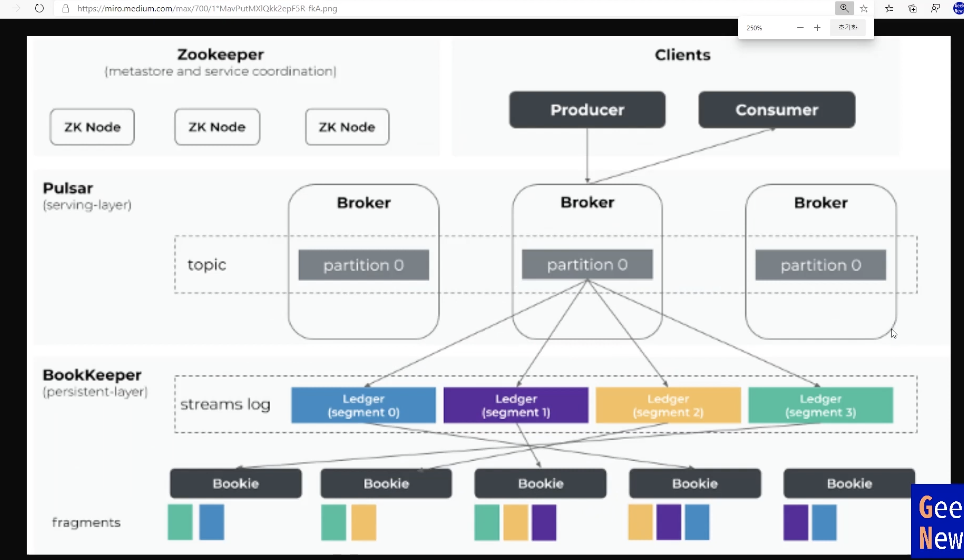Image resolution: width=964 pixels, height=560 pixels.
Task: Click the first ZK Node box
Action: click(92, 127)
